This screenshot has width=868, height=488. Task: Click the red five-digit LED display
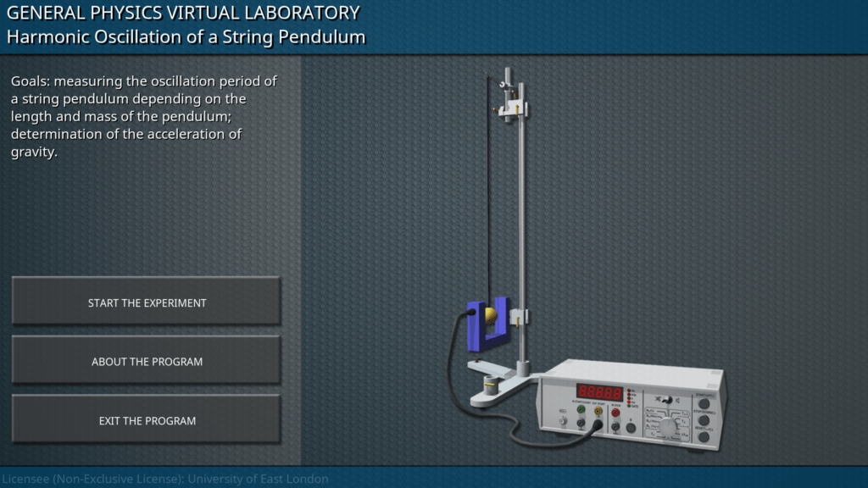pyautogui.click(x=600, y=391)
